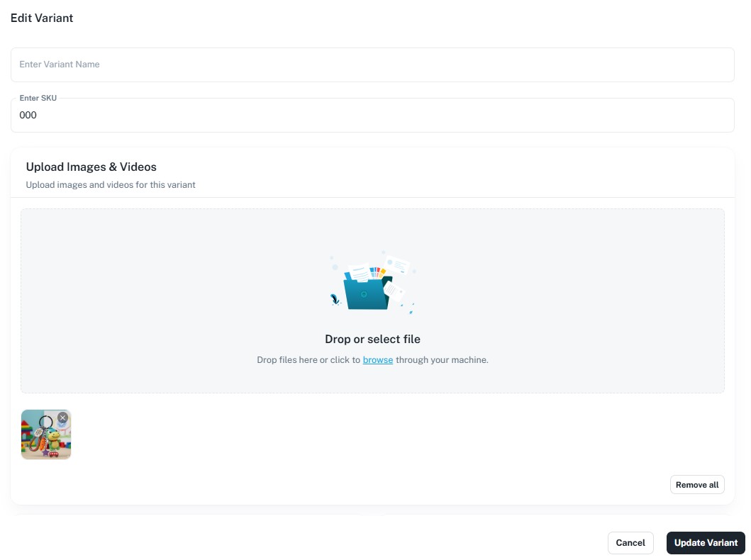This screenshot has width=751, height=560.
Task: Remove the uploaded toy image using X icon
Action: pyautogui.click(x=62, y=418)
